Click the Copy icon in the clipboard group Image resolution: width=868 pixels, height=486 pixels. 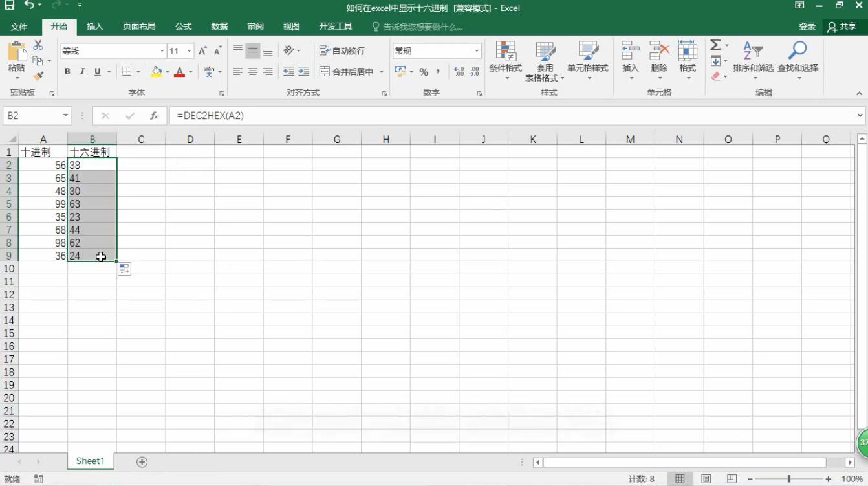click(38, 61)
